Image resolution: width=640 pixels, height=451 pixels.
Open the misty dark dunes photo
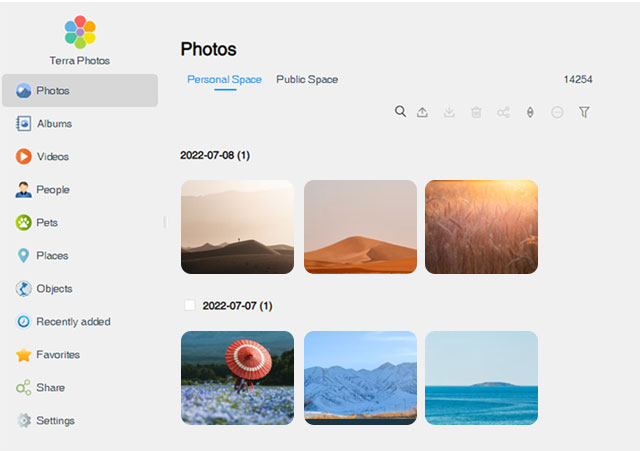pos(238,227)
